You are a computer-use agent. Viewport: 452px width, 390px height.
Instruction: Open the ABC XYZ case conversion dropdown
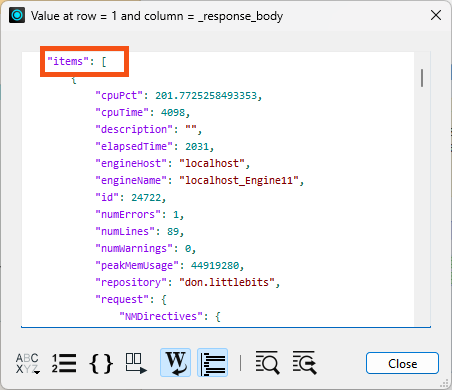click(28, 363)
